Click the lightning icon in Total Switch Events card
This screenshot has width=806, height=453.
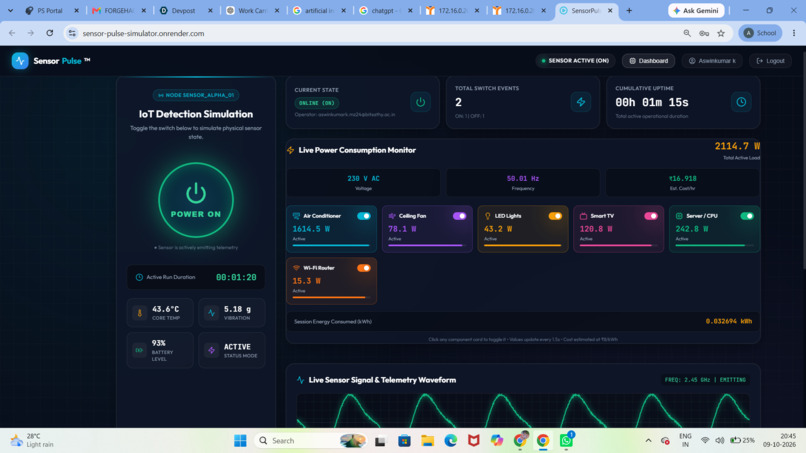(x=581, y=102)
